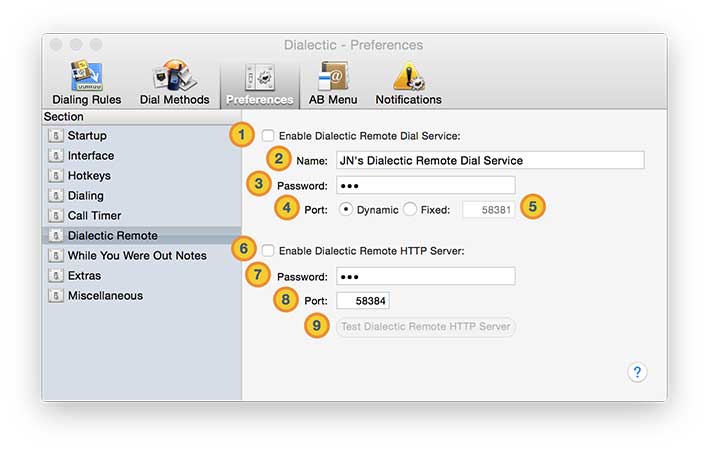Select the Fixed port radio button
This screenshot has width=709, height=452.
410,210
